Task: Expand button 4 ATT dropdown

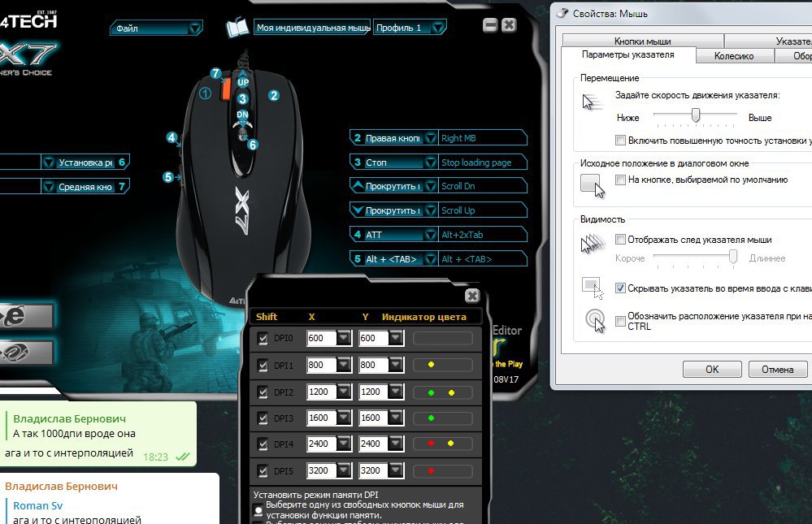Action: pos(430,235)
